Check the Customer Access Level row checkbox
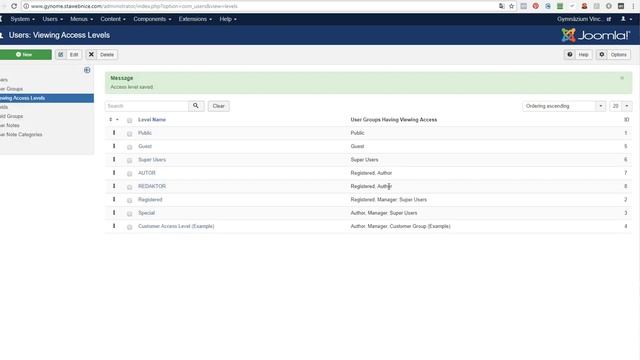 [x=129, y=227]
